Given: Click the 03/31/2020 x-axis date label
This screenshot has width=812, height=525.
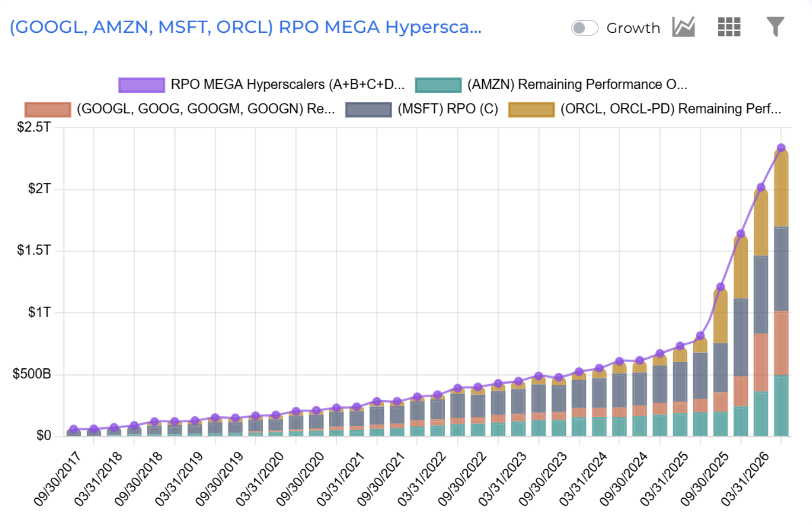Looking at the screenshot, I should coord(260,479).
